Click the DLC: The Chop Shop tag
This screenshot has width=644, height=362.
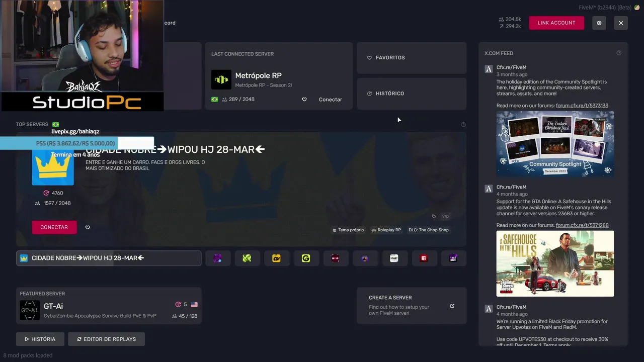point(429,230)
